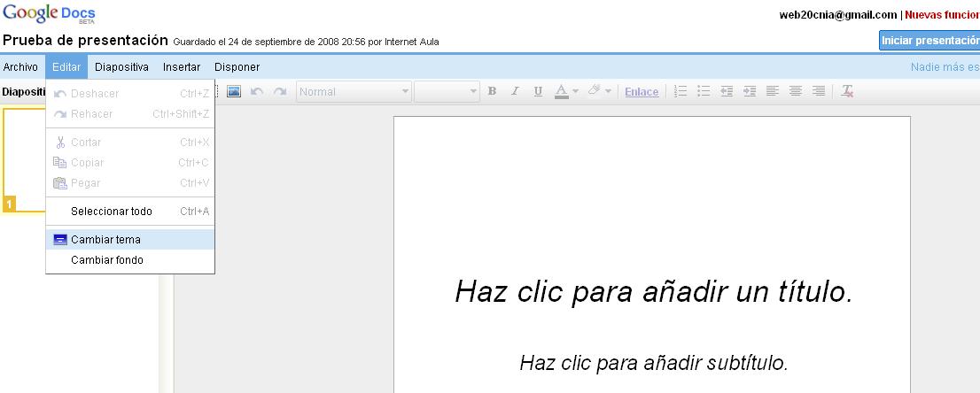This screenshot has height=393, width=980.
Task: Decrease text indent
Action: (x=727, y=91)
